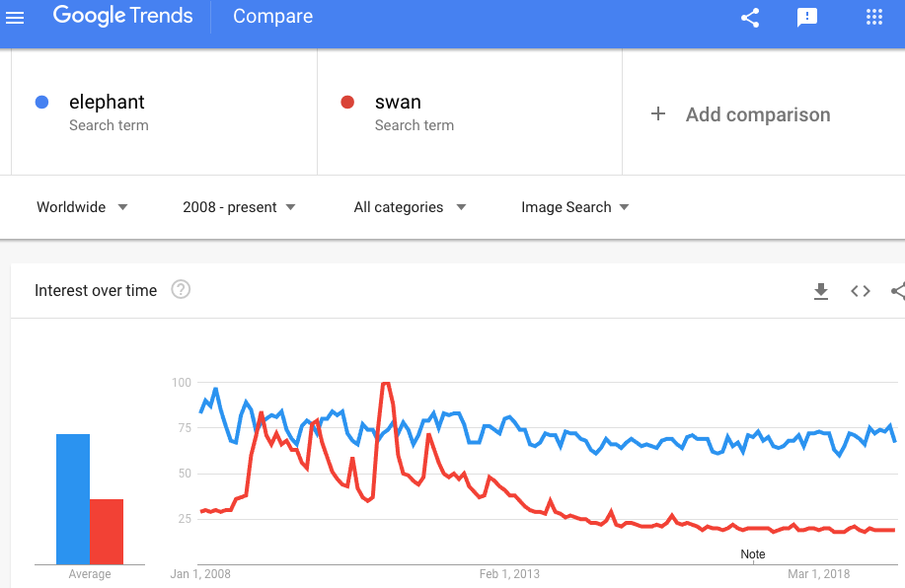Click the red swan average bar
The image size is (905, 588).
(x=107, y=532)
